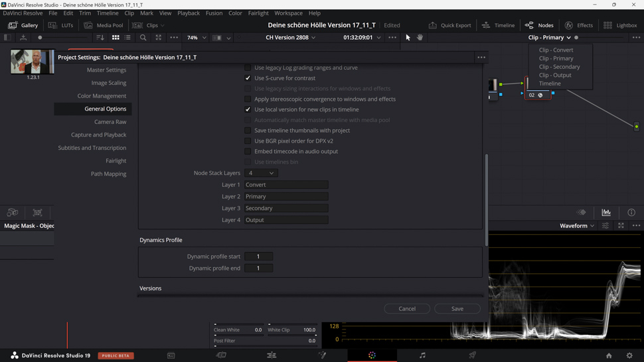Open the scopes display icon

click(606, 212)
